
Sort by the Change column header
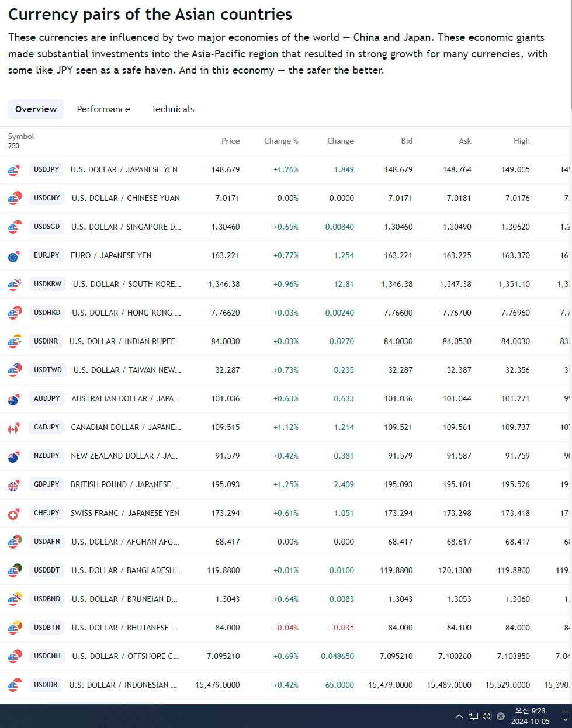pyautogui.click(x=341, y=141)
